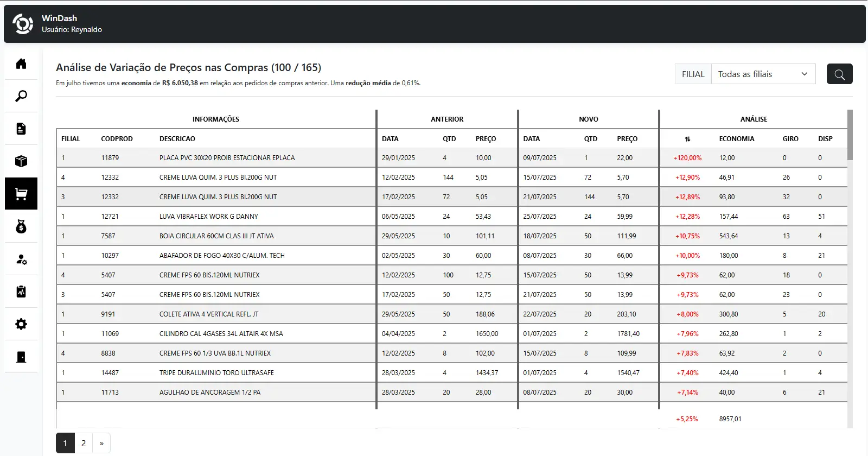The width and height of the screenshot is (868, 456).
Task: Click the DESCRICAO column header
Action: [177, 139]
